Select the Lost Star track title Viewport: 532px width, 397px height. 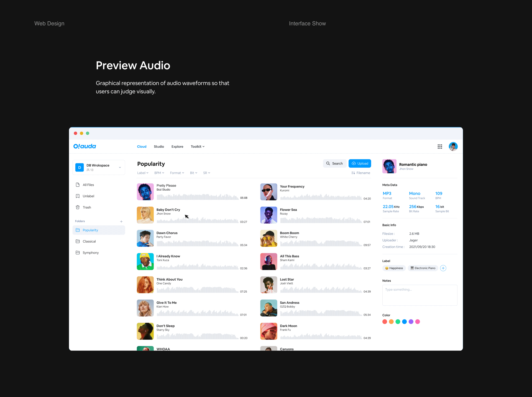287,280
